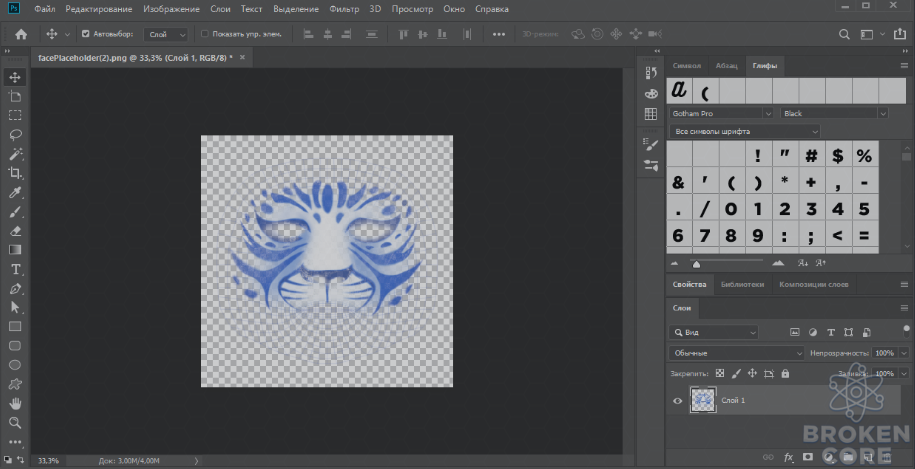The width and height of the screenshot is (915, 469).
Task: Toggle lock transparent pixels
Action: (x=720, y=373)
